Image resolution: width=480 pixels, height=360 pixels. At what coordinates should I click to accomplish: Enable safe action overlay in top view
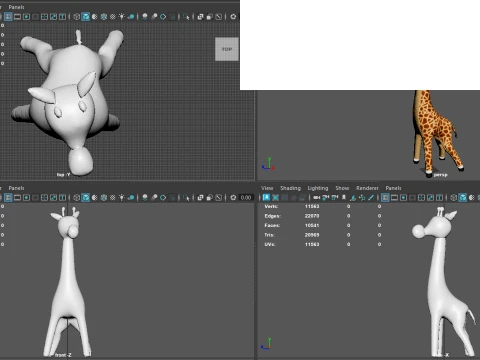pos(53,17)
